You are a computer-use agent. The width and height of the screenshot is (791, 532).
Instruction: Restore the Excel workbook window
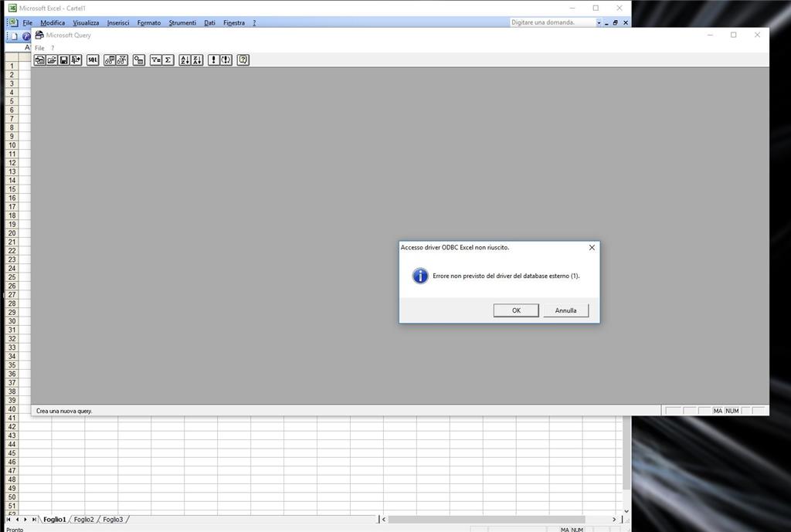[x=616, y=22]
